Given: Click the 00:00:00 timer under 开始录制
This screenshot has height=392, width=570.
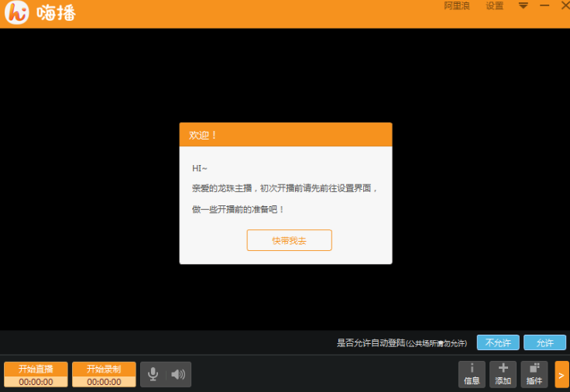Looking at the screenshot, I should (x=104, y=382).
